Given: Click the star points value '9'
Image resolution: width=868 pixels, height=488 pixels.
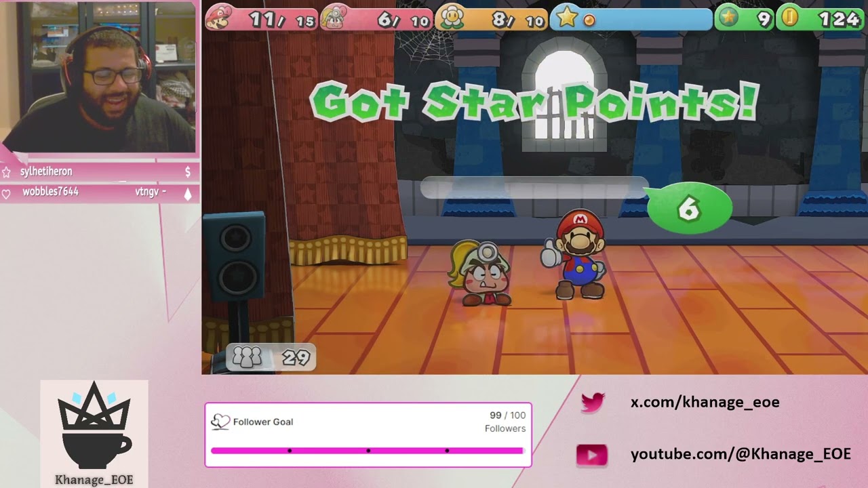Looking at the screenshot, I should pyautogui.click(x=764, y=20).
